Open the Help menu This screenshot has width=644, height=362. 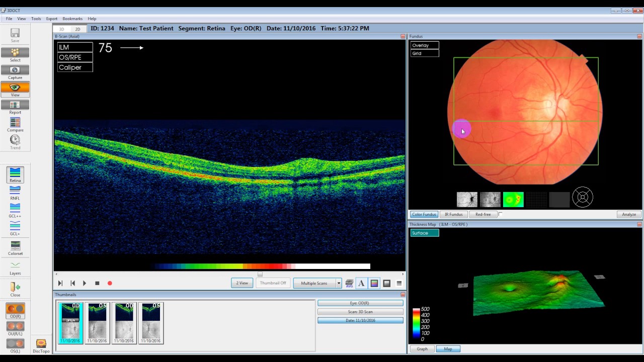pos(92,19)
